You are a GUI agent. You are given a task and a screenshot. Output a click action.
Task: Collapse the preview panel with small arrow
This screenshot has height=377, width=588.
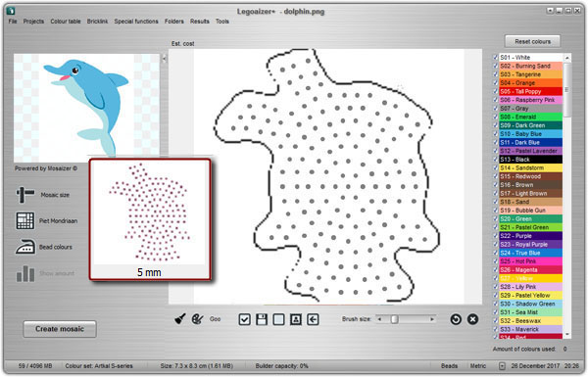coord(164,59)
